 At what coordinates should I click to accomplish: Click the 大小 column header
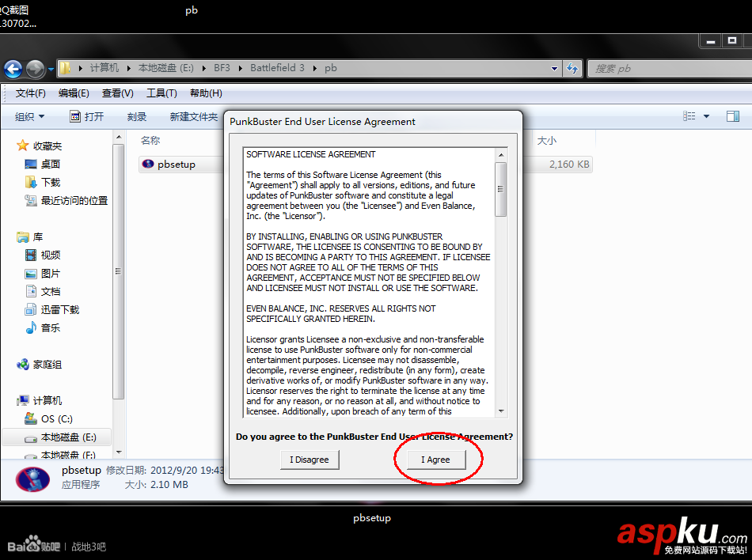point(546,140)
